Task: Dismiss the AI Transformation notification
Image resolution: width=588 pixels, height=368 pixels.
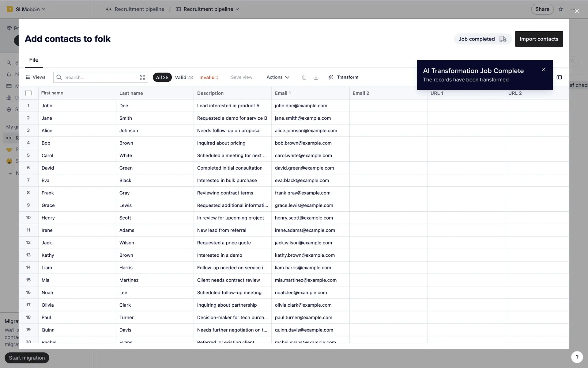Action: (543, 69)
